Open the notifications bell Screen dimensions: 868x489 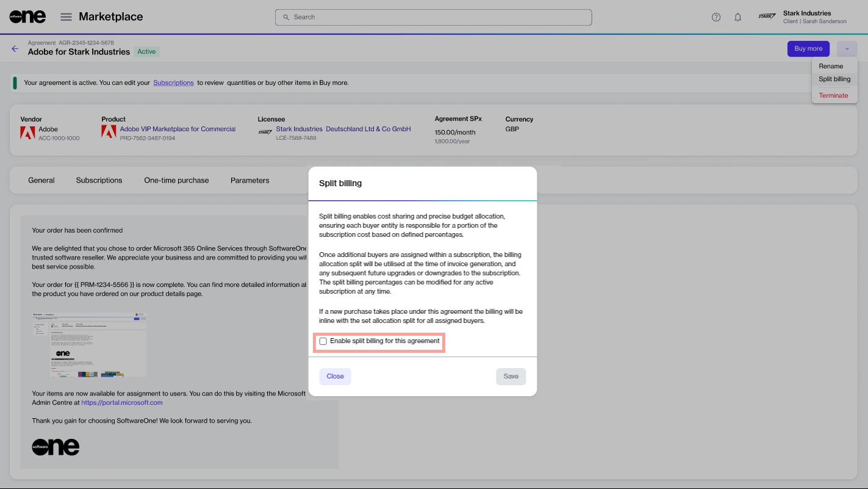[737, 17]
